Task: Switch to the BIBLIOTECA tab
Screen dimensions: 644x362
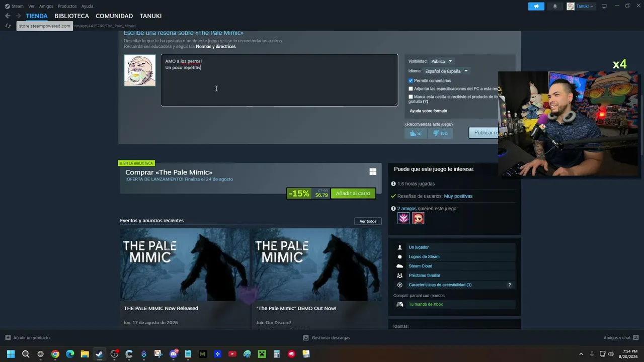Action: click(x=71, y=16)
